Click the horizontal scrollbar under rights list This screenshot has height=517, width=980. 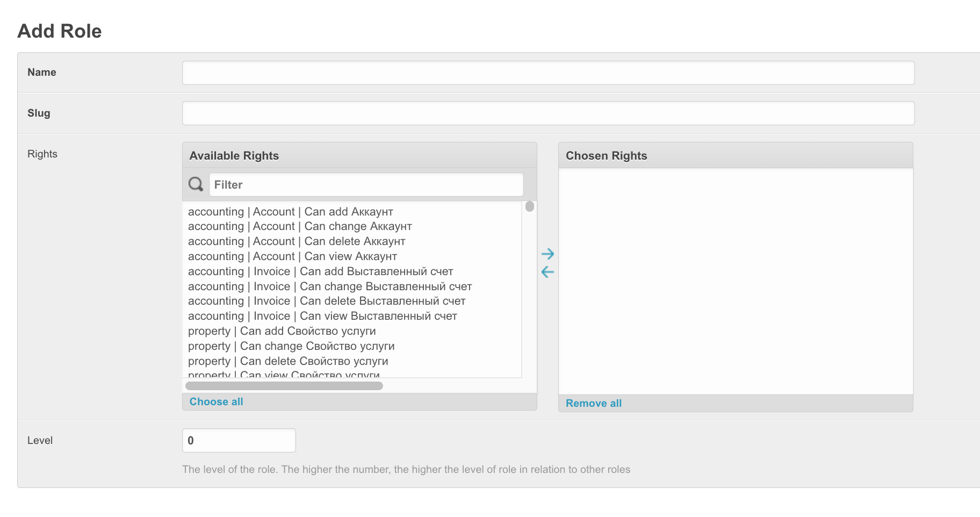pyautogui.click(x=284, y=386)
